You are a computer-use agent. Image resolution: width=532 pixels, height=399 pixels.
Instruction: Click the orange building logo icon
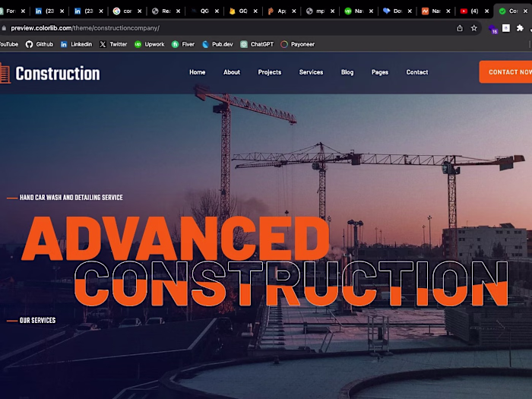tap(5, 73)
